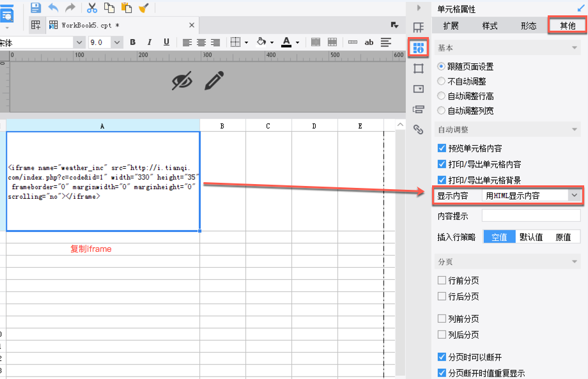Toggle Underline formatting
Image resolution: width=588 pixels, height=379 pixels.
tap(167, 42)
